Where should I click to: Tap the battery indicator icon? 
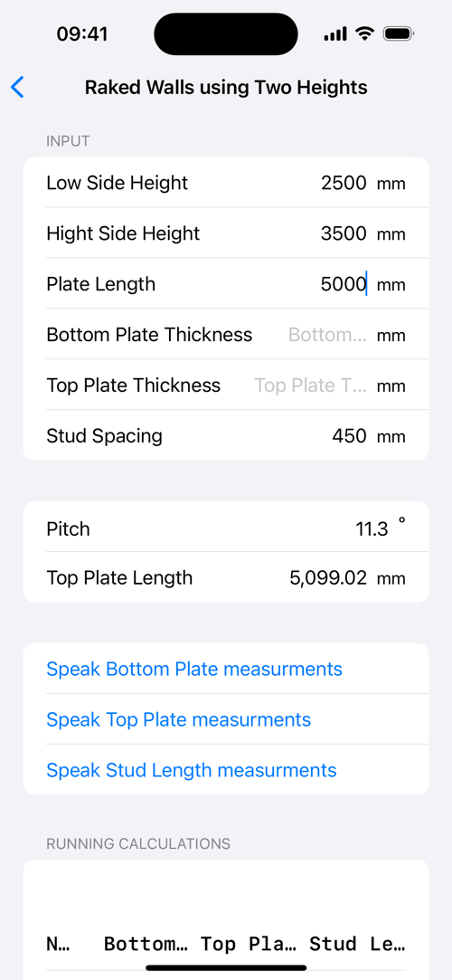[399, 33]
